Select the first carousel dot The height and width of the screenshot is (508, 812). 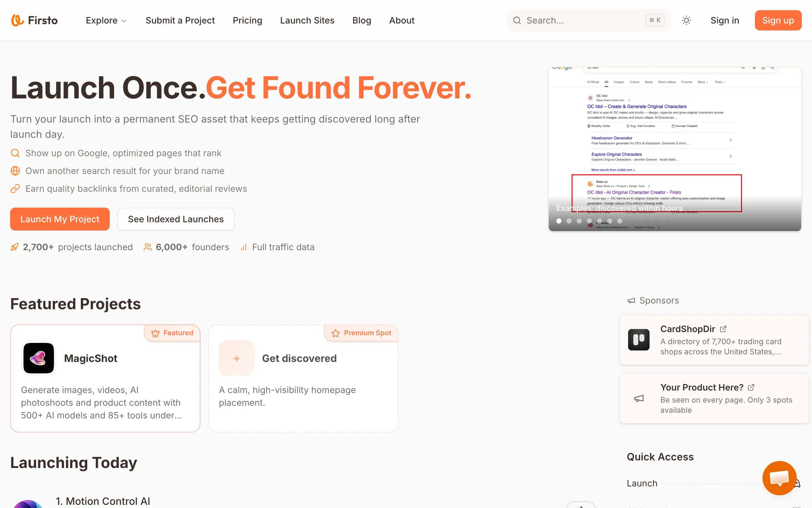pyautogui.click(x=559, y=221)
